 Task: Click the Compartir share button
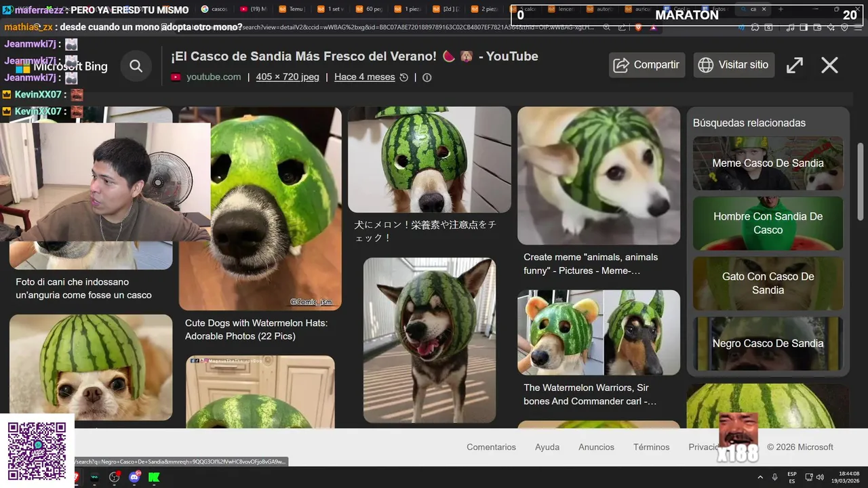coord(646,65)
